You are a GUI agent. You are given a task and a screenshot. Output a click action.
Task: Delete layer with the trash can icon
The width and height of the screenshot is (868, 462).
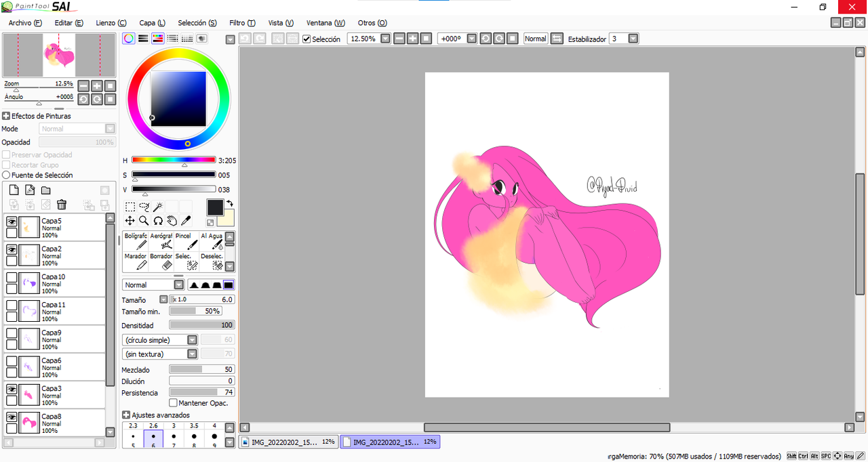click(62, 205)
